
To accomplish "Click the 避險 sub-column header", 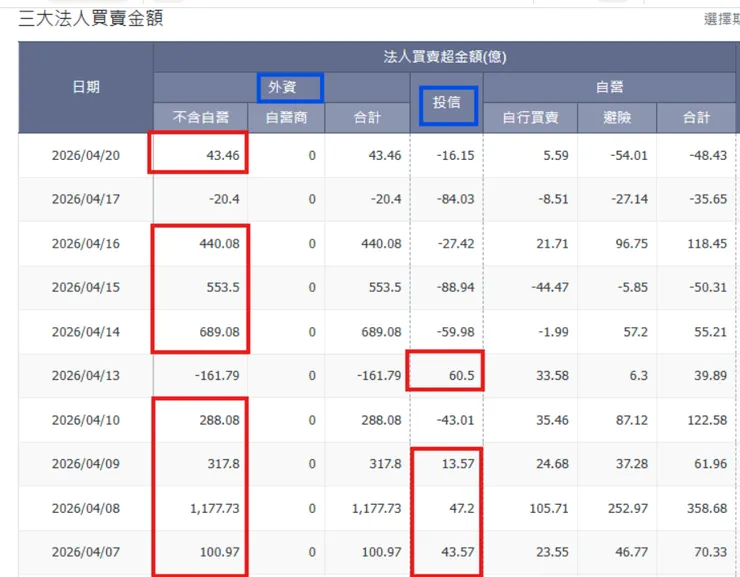I will click(x=617, y=117).
